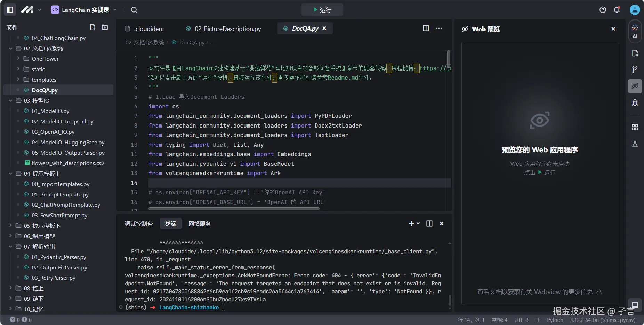Image resolution: width=644 pixels, height=325 pixels.
Task: Click the new file icon in file panel
Action: (x=92, y=27)
